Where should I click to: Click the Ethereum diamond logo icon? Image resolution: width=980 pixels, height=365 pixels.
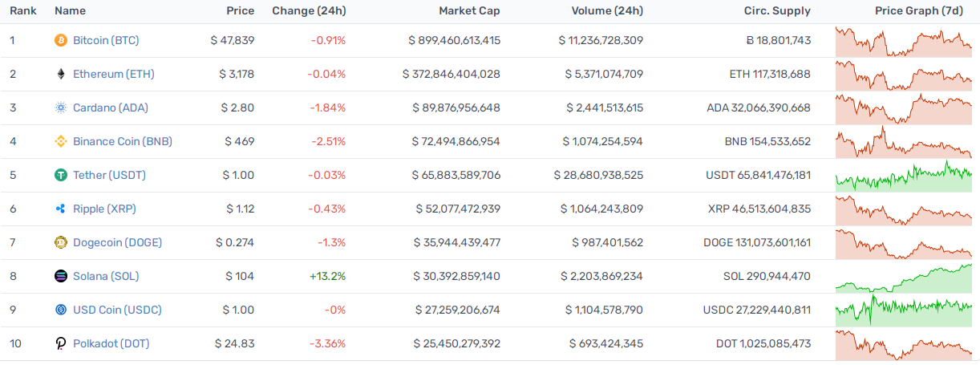click(x=60, y=74)
